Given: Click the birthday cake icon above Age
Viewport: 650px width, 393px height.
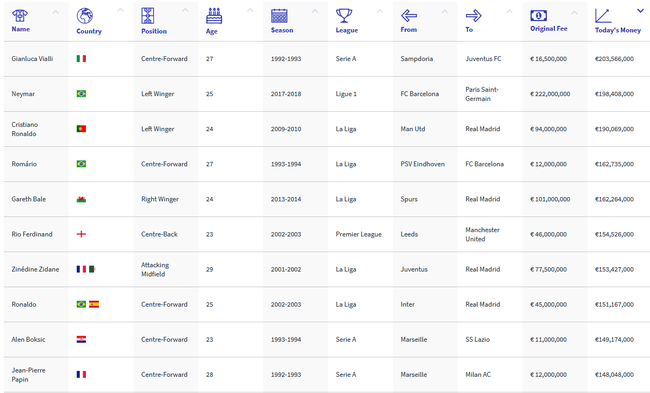Looking at the screenshot, I should pyautogui.click(x=214, y=16).
